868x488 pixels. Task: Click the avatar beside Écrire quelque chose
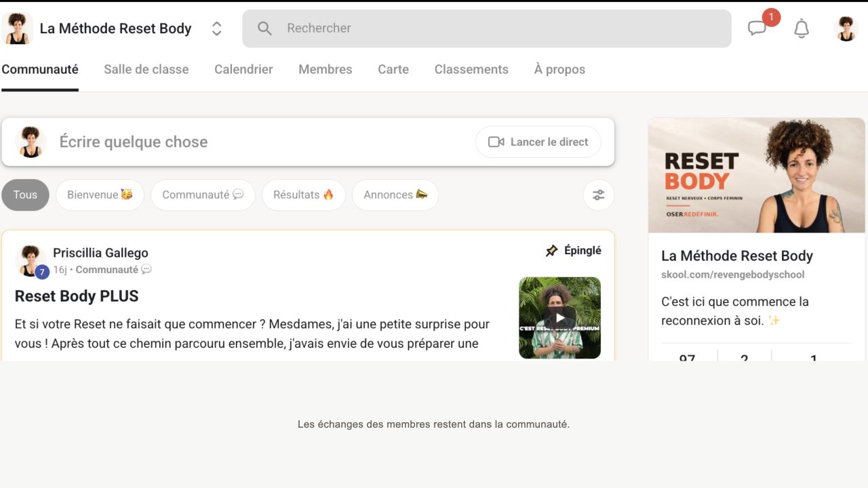(x=31, y=142)
